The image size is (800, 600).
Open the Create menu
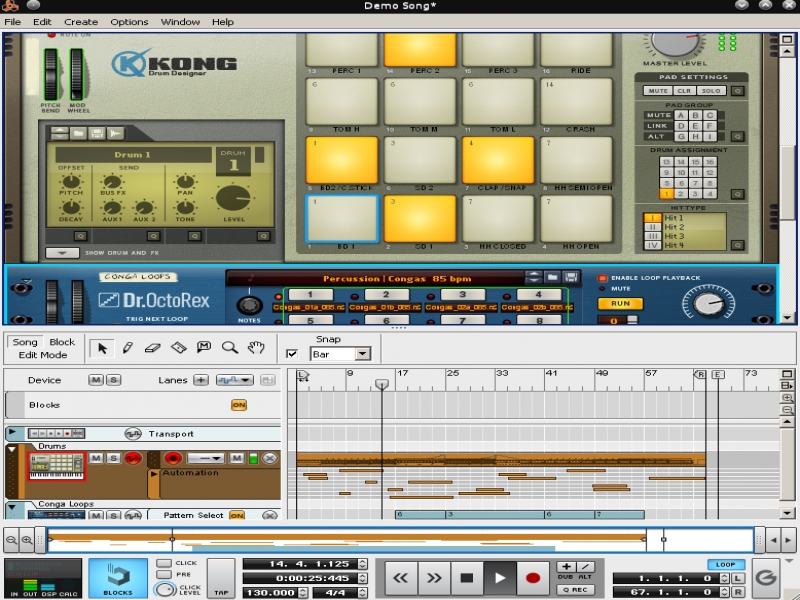(x=81, y=21)
